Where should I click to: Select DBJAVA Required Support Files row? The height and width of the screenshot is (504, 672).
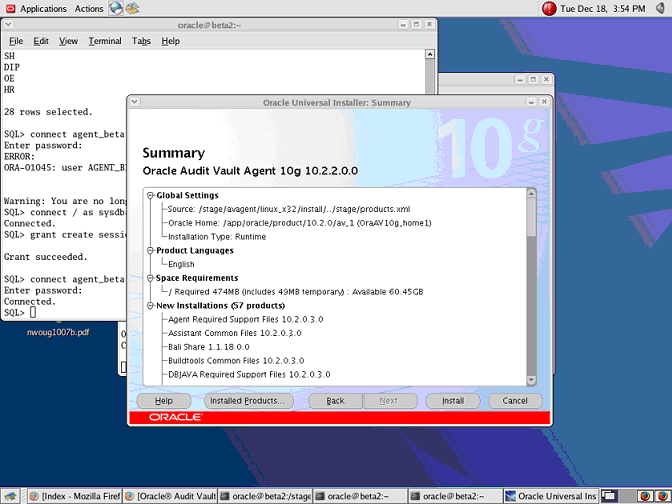point(249,375)
